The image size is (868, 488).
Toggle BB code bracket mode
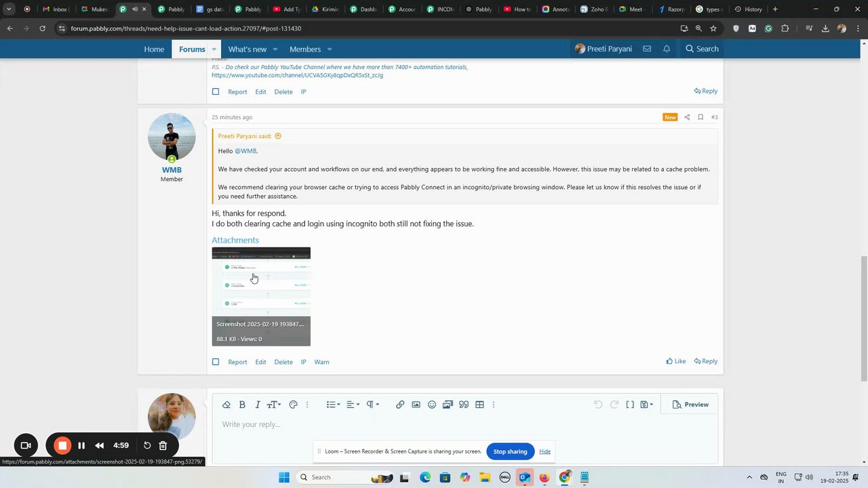tap(630, 405)
